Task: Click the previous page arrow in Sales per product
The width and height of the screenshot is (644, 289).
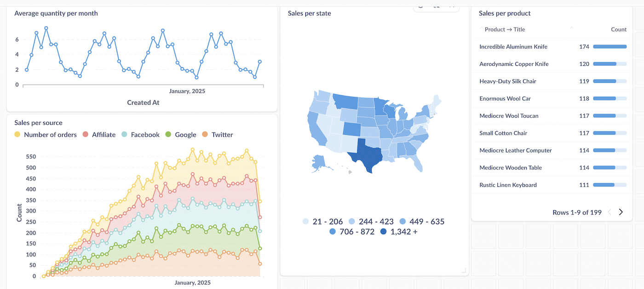Action: point(609,212)
